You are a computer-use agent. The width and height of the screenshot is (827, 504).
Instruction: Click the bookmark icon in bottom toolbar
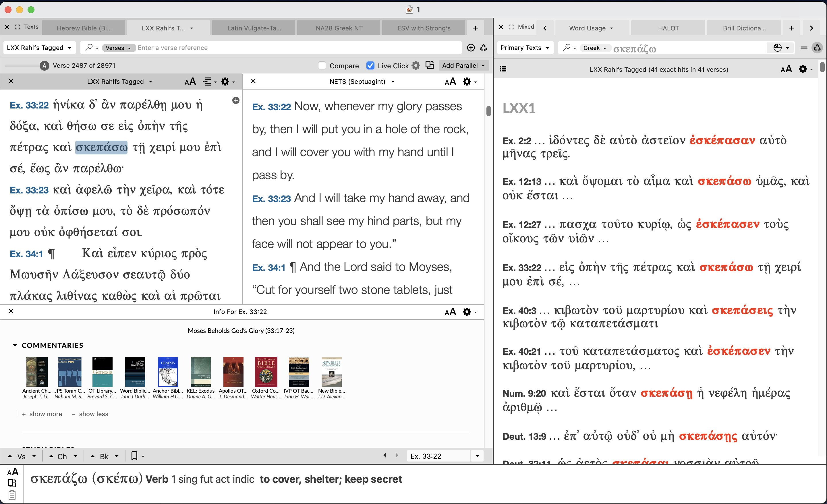134,456
